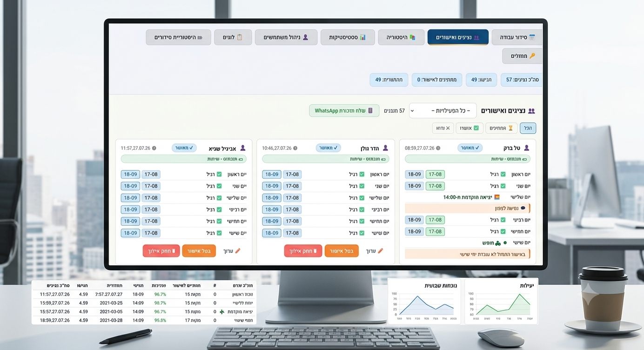Open the סטטיסטיקות tab
Screen dimensions: 644x350
pos(348,37)
